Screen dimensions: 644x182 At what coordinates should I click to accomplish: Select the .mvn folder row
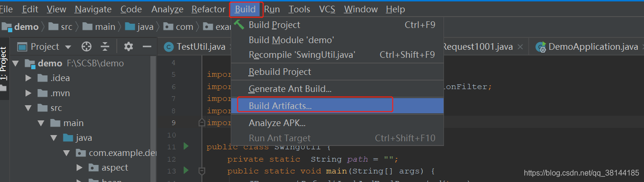(83, 93)
